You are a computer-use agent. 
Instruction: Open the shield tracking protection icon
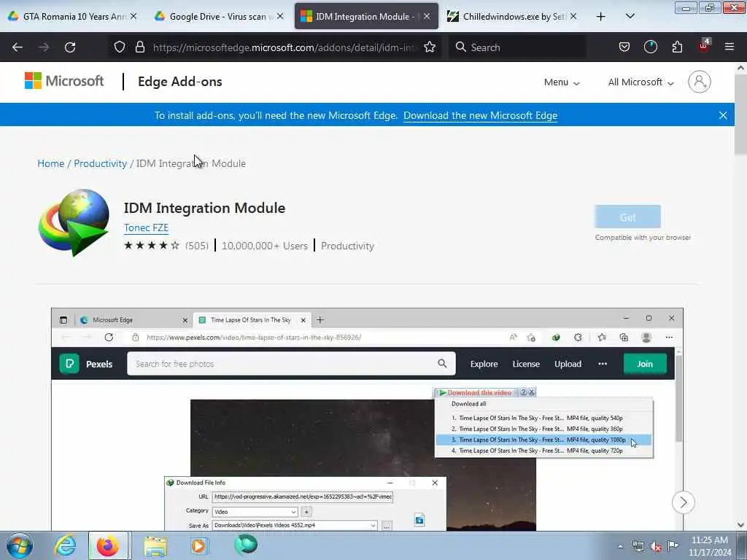pos(120,47)
